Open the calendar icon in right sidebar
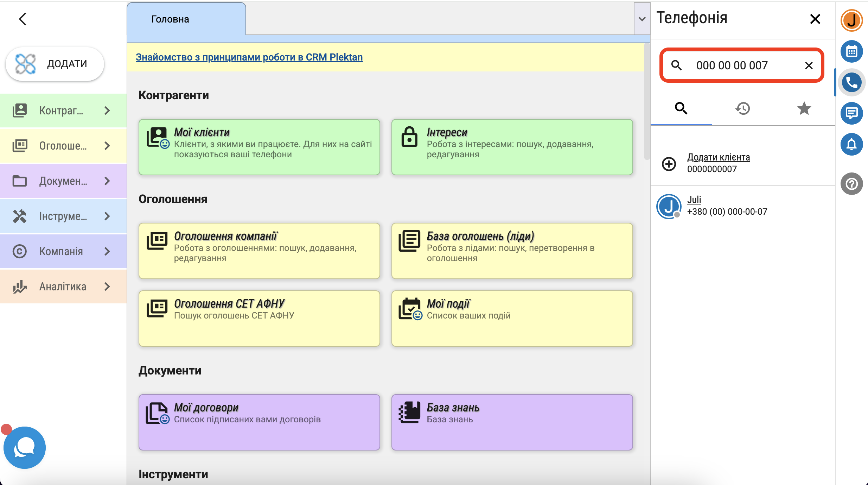This screenshot has width=868, height=485. 851,52
